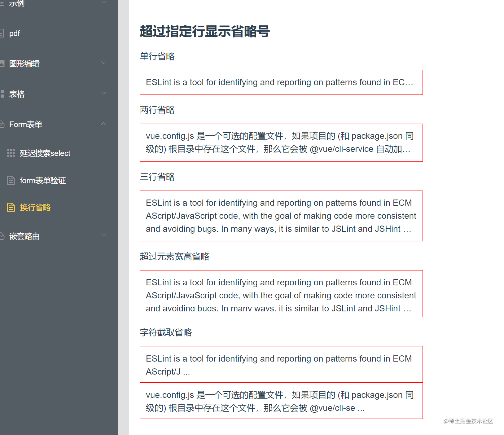Click the 三行省略 section label
The image size is (504, 435).
[157, 177]
